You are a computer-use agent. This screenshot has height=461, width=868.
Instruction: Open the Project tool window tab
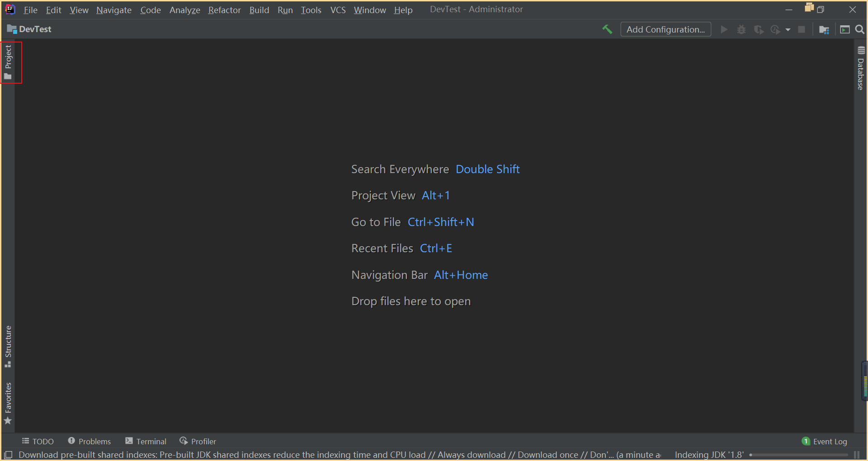(8, 62)
